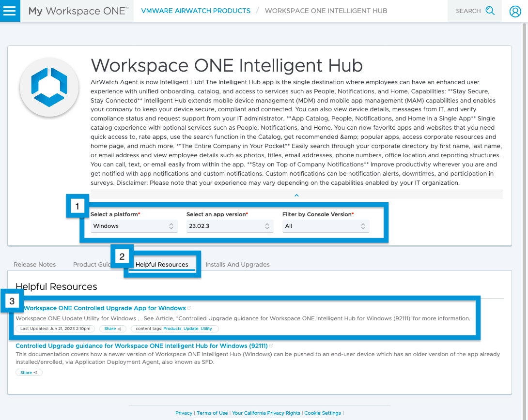Open the Select an app version dropdown
The width and height of the screenshot is (528, 420).
point(230,226)
